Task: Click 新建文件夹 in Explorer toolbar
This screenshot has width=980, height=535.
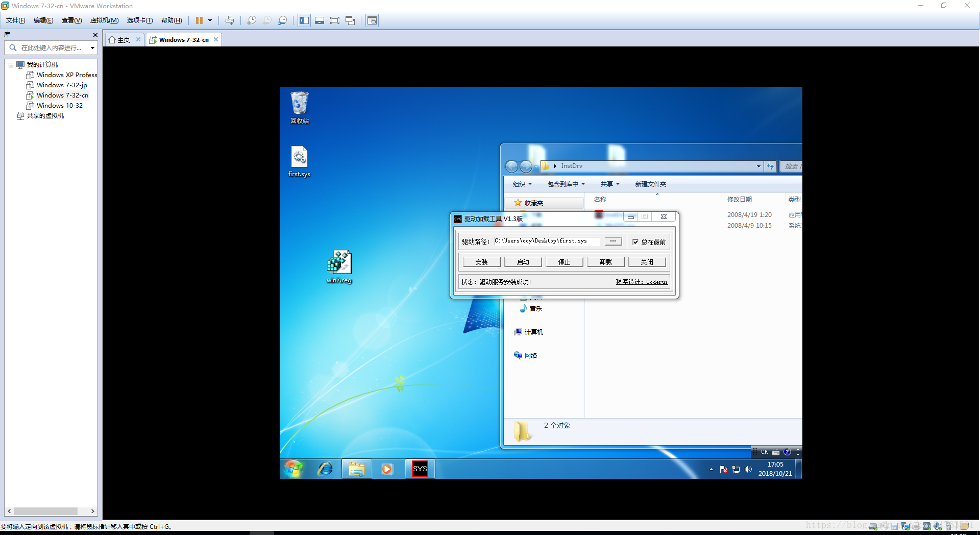Action: coord(650,184)
